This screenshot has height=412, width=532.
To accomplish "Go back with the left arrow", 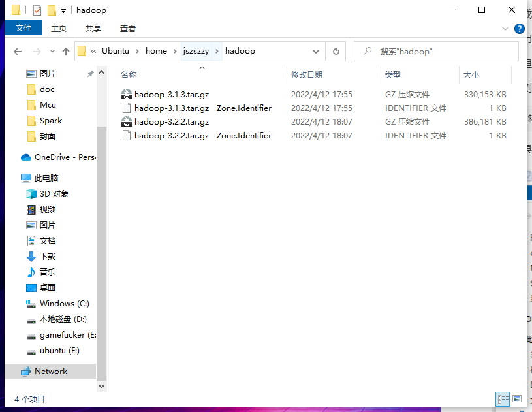I will click(x=18, y=52).
